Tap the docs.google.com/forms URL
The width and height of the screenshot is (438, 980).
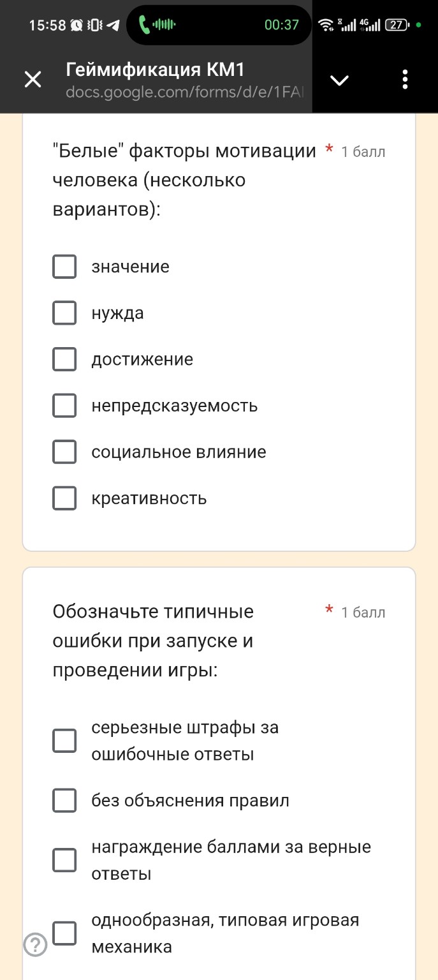click(x=185, y=93)
